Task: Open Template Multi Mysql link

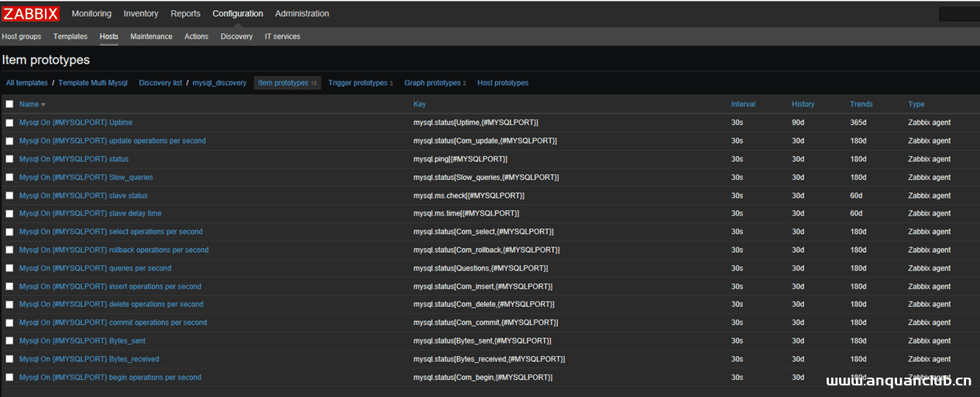Action: pyautogui.click(x=93, y=83)
